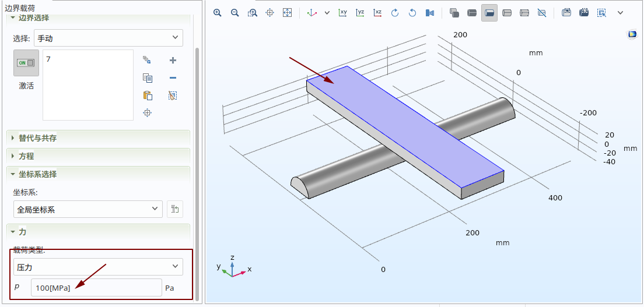
Task: Click the fourth cylinder display icon
Action: [x=507, y=13]
